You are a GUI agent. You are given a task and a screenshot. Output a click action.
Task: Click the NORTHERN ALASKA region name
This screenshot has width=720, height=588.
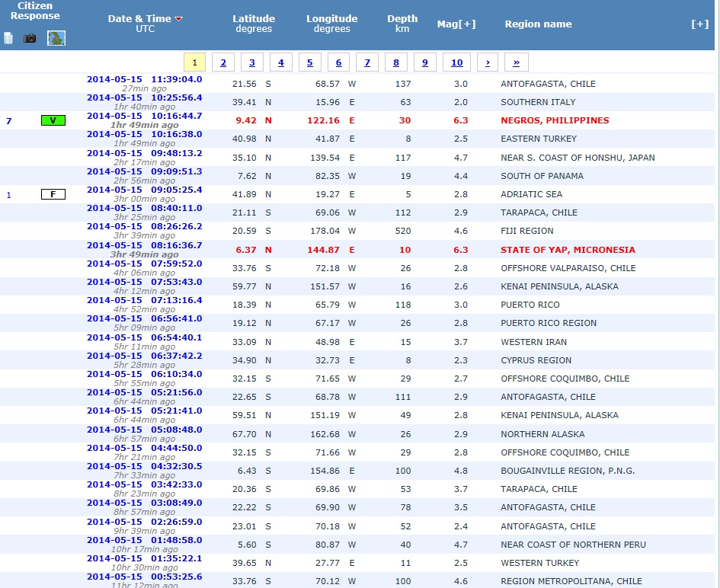tap(542, 435)
